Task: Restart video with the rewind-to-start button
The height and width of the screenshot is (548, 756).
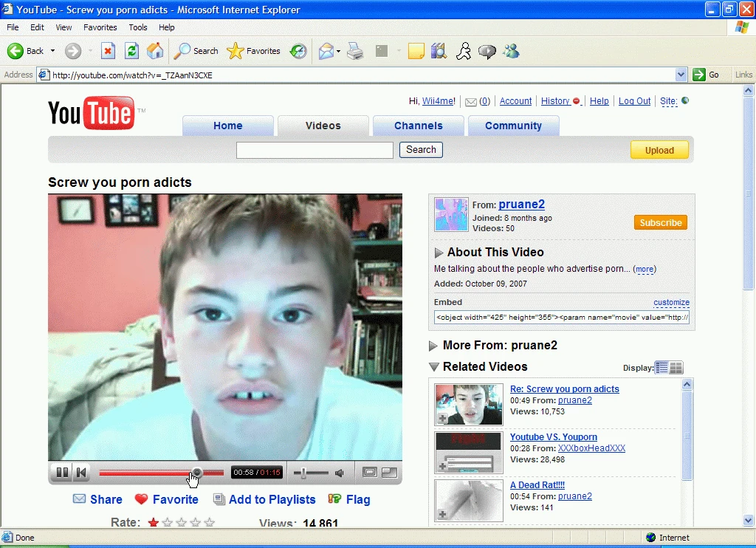Action: [81, 472]
